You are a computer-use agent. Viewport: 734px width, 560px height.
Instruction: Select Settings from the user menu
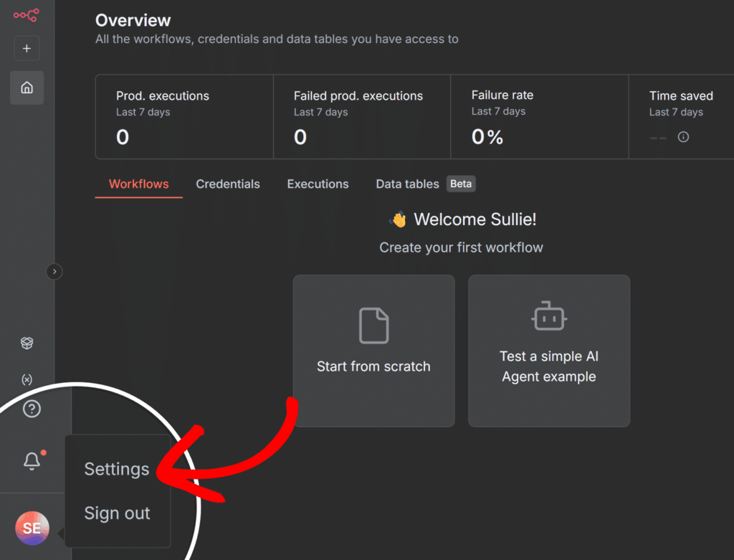(117, 469)
